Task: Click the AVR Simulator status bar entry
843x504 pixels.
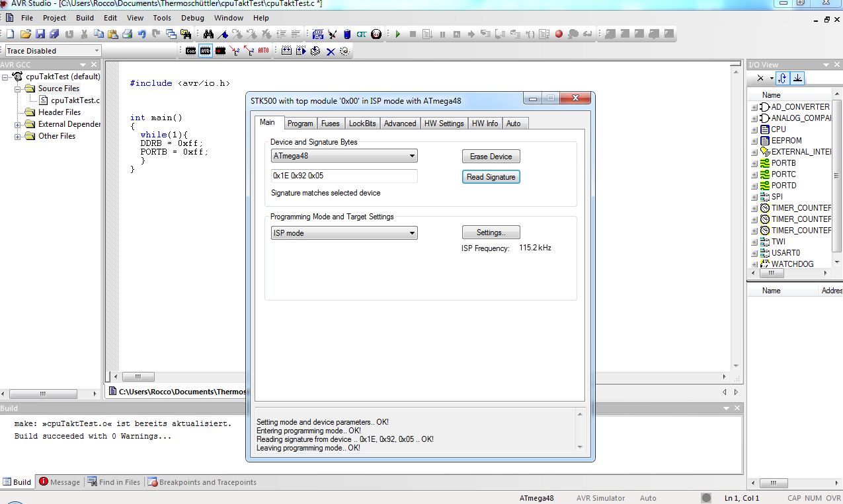Action: point(600,498)
